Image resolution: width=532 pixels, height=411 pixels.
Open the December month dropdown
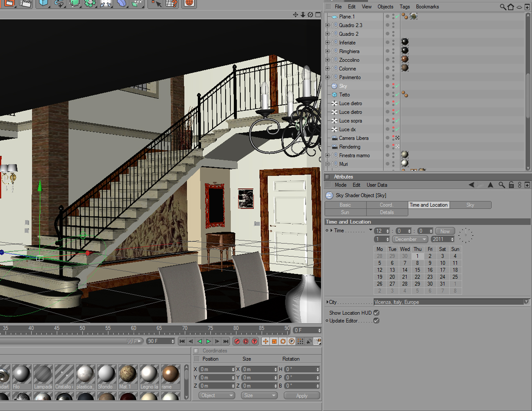click(x=410, y=239)
